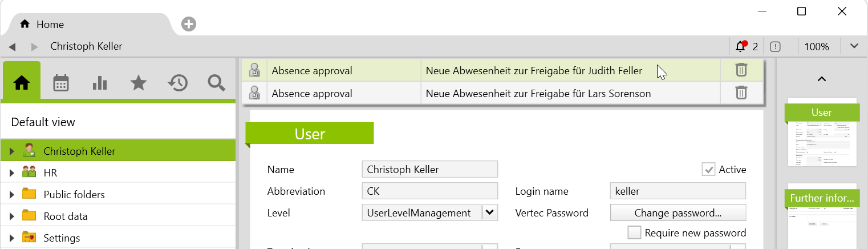Viewport: 868px width, 249px height.
Task: Open the notifications bell icon
Action: tap(741, 46)
